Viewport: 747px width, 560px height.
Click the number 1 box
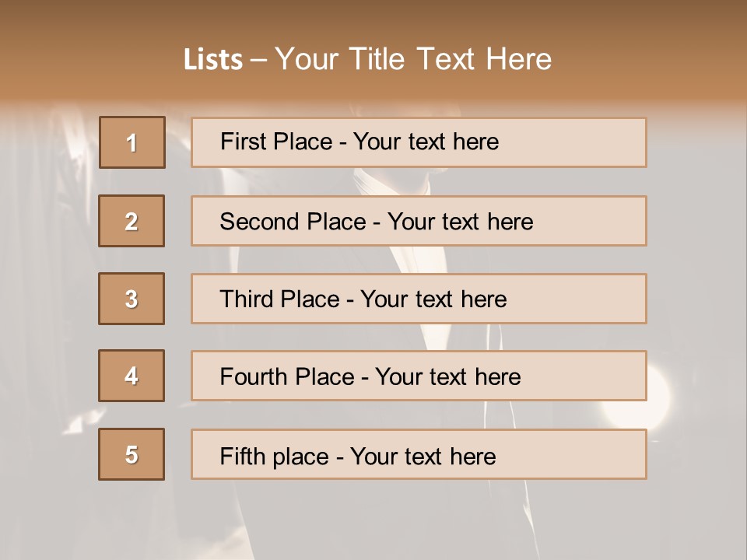tap(132, 142)
